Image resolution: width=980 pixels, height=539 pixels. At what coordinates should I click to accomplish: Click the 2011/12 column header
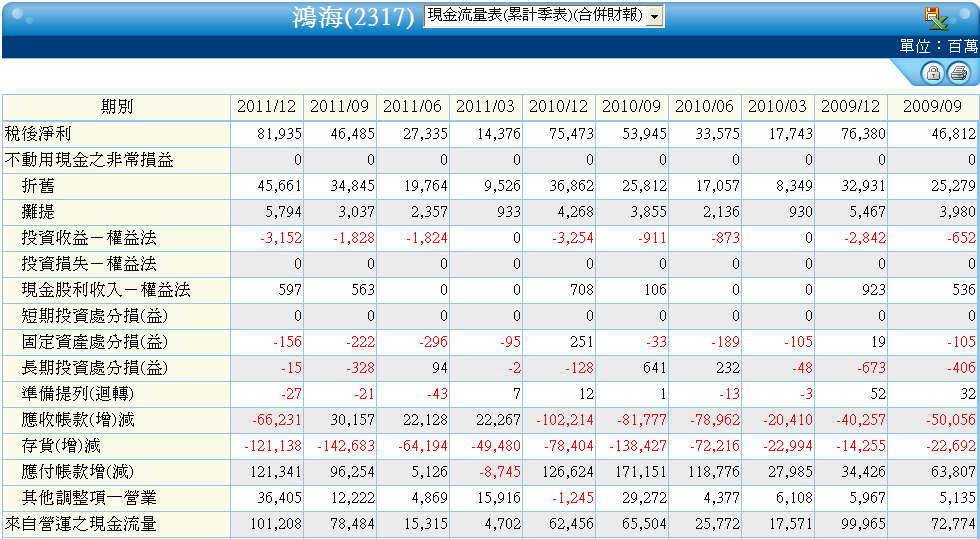pos(266,107)
